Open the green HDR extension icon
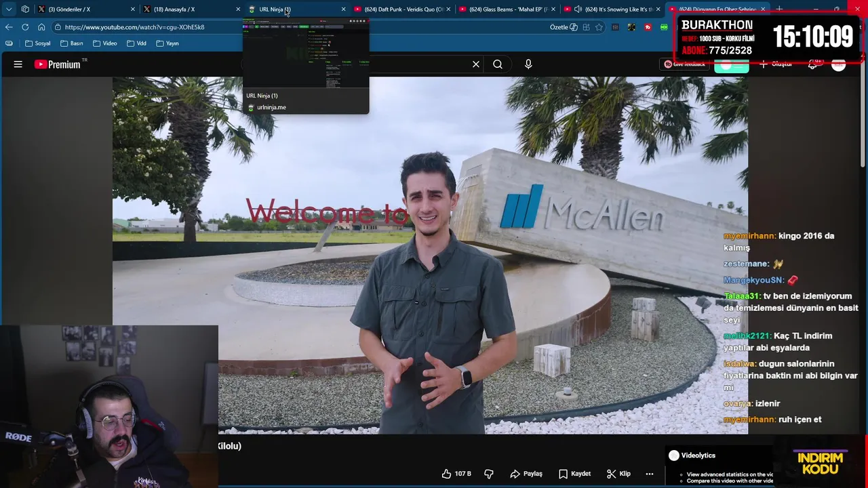Viewport: 868px width, 488px height. [x=664, y=27]
